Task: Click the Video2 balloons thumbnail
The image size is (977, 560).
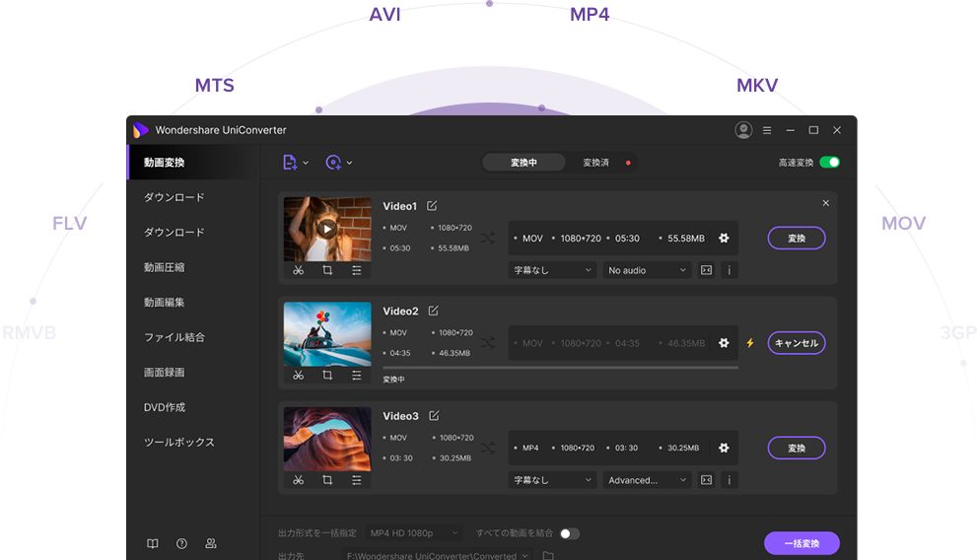Action: click(327, 334)
